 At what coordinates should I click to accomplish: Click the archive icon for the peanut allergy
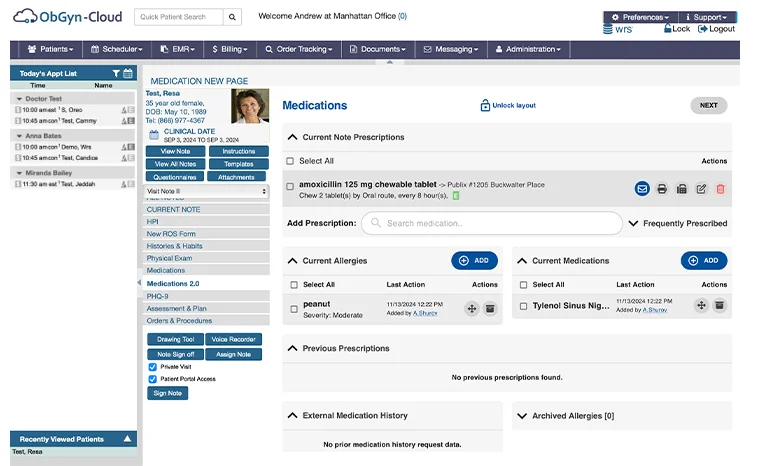490,308
